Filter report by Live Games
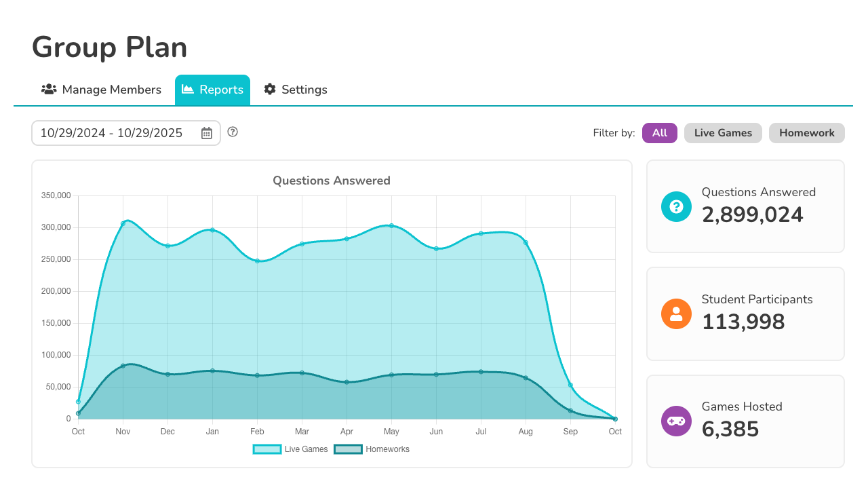Viewport: 868px width, 492px height. tap(723, 133)
